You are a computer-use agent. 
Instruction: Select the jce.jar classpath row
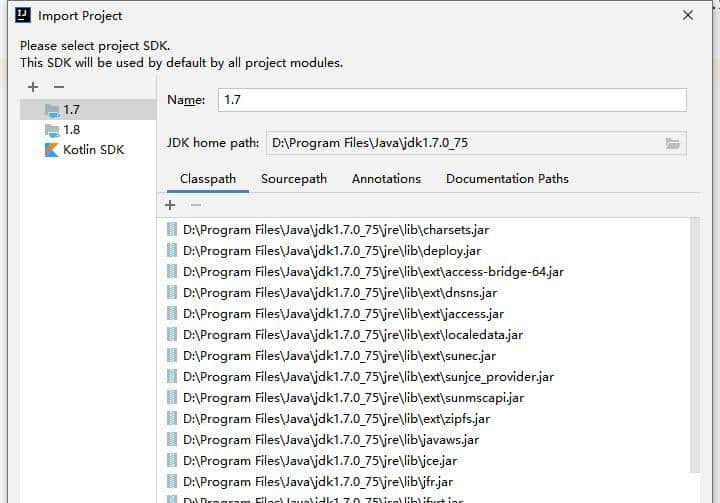(425, 461)
